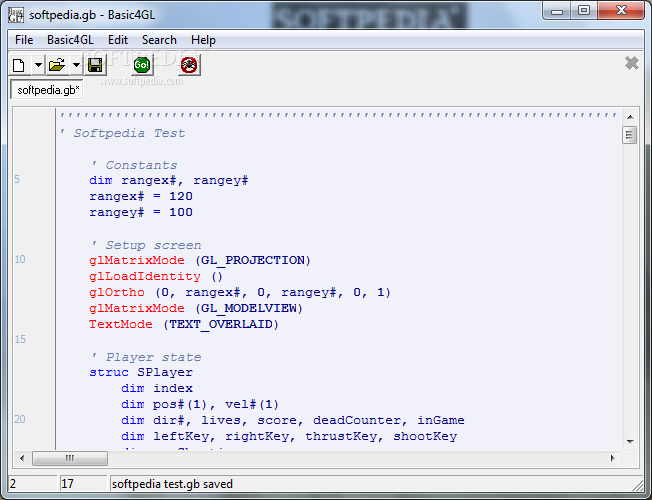Click the New program icon
The image size is (652, 500).
coord(20,65)
